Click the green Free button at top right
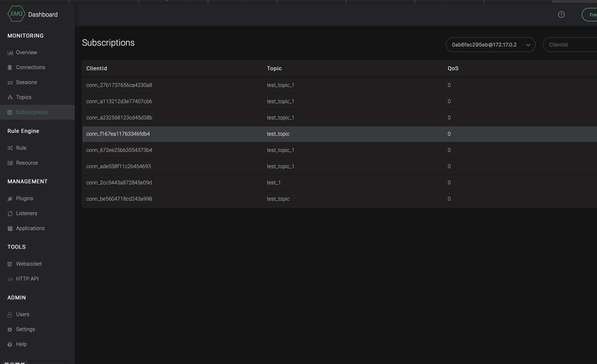The image size is (597, 364). click(x=591, y=15)
